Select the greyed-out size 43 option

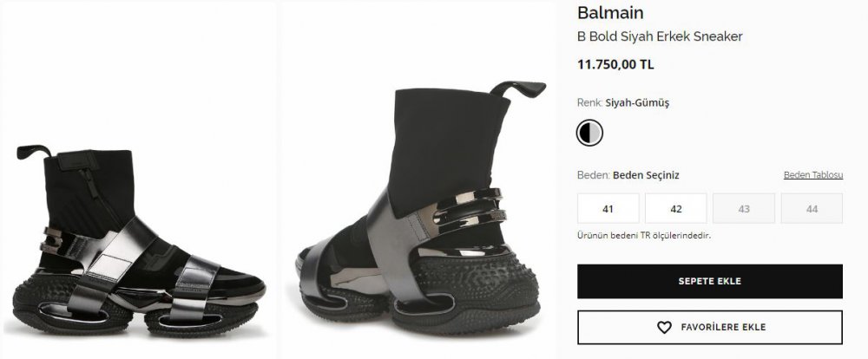[x=744, y=208]
